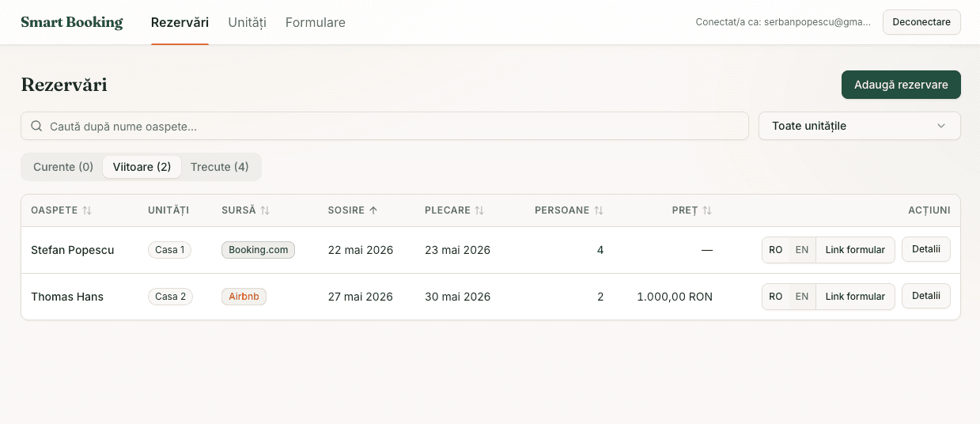The image size is (980, 424).
Task: Sort by the SOSIRE ascending arrow
Action: 373,210
